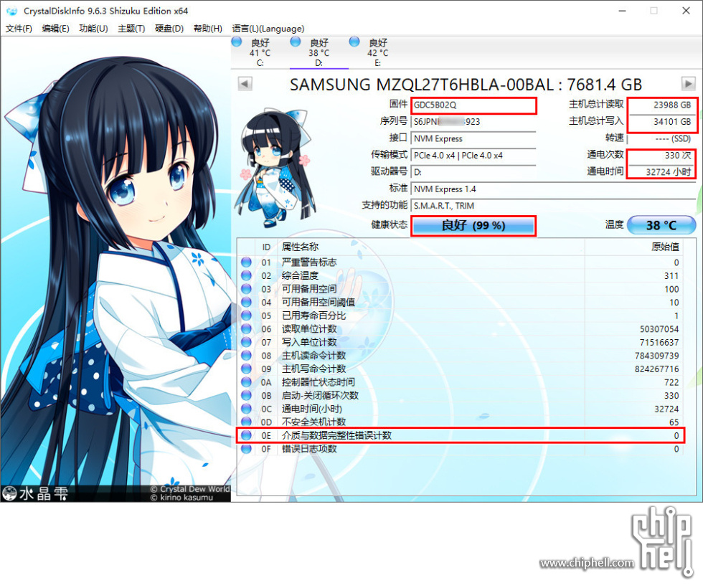Select the 已用寿命百分比 attribute row

[460, 316]
